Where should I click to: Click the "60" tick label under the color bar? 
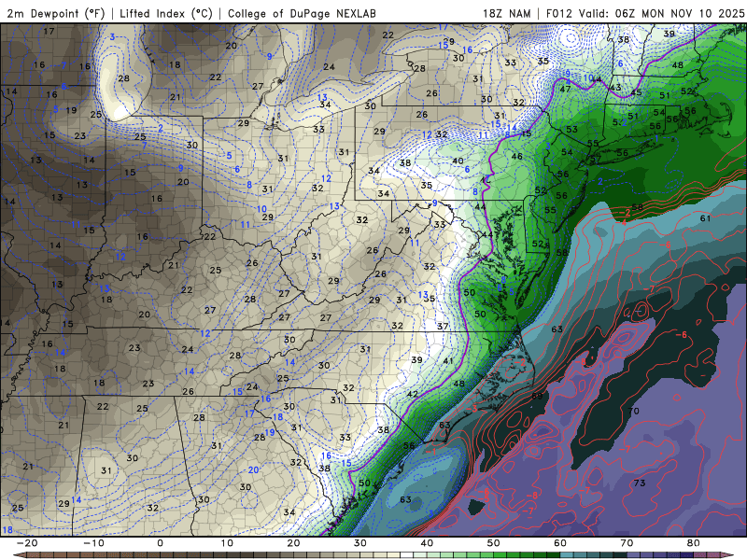(x=560, y=543)
